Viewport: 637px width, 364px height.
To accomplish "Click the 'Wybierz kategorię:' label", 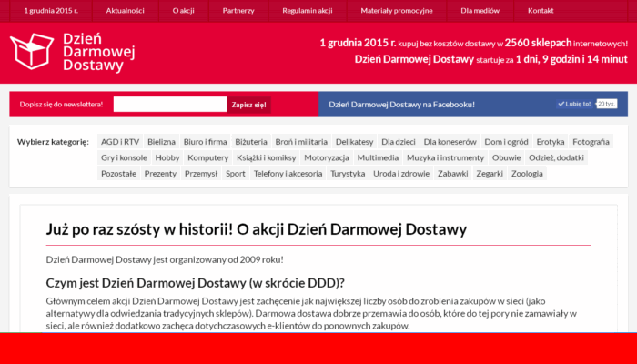I will pyautogui.click(x=53, y=142).
